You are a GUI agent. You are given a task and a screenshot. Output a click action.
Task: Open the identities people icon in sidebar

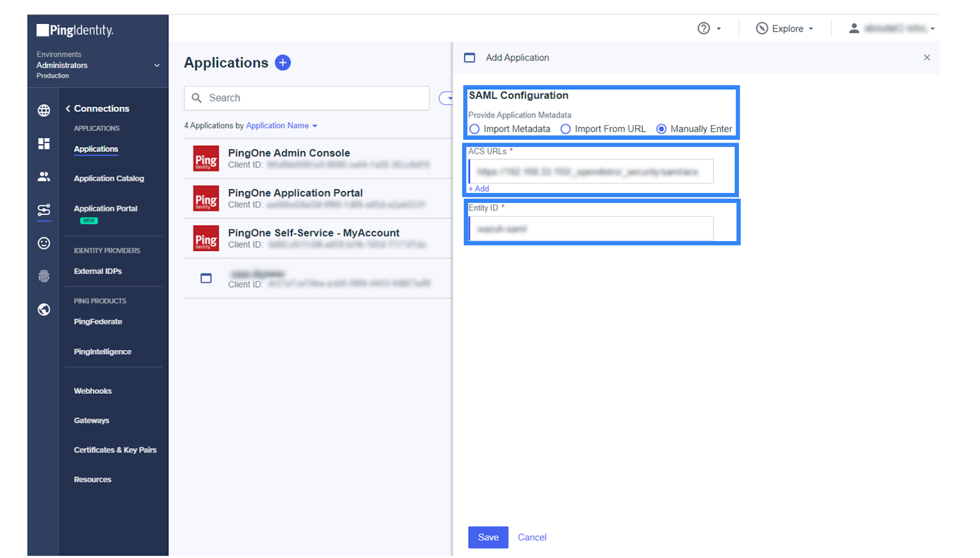(x=44, y=176)
